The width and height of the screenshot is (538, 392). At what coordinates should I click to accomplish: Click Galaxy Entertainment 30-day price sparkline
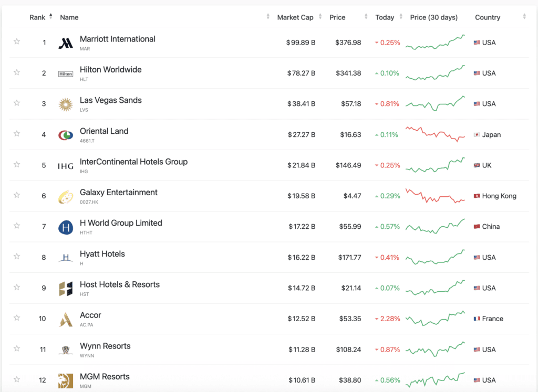tap(434, 196)
